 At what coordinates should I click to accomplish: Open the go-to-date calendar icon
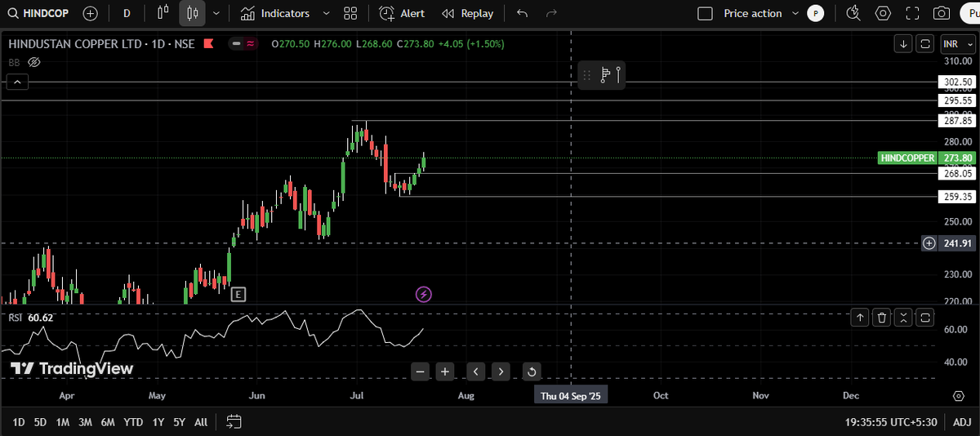pyautogui.click(x=234, y=422)
